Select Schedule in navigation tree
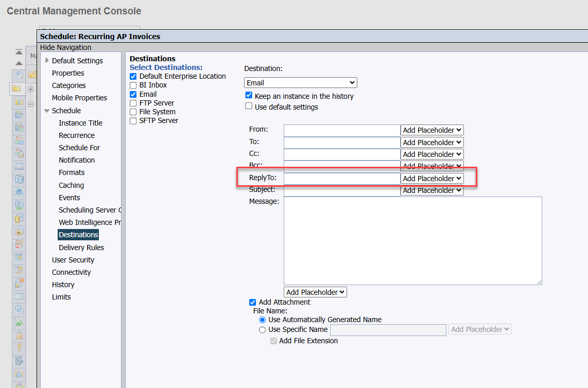588x388 pixels. pyautogui.click(x=66, y=111)
